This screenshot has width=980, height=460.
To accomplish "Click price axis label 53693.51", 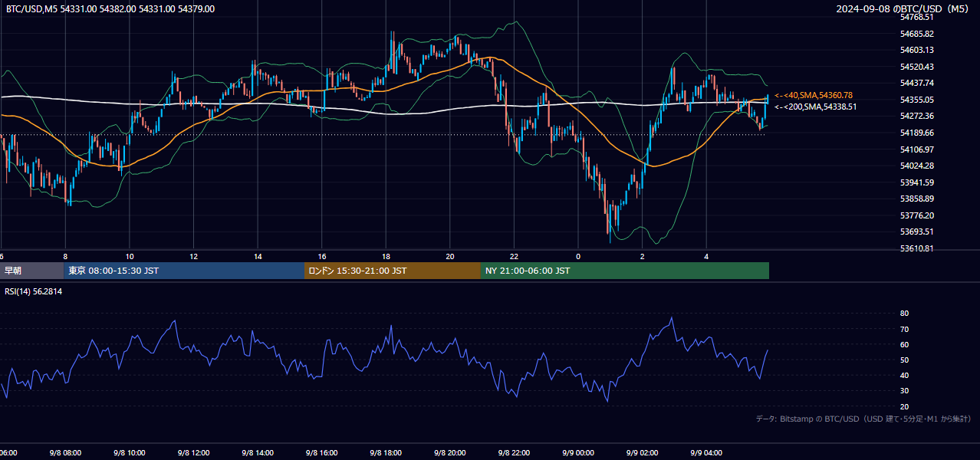I will click(x=917, y=232).
